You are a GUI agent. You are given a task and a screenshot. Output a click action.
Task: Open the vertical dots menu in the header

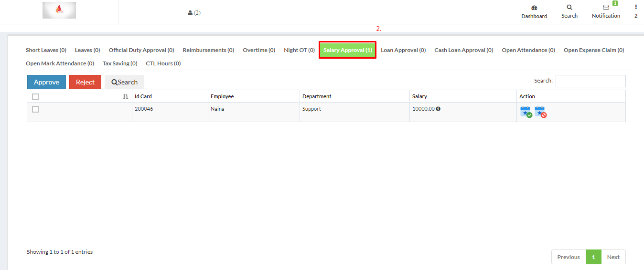636,7
